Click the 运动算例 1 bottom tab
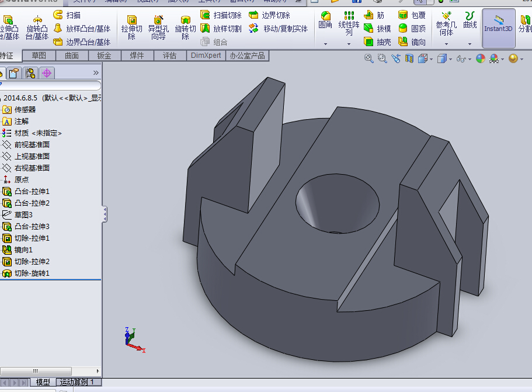 (76, 382)
